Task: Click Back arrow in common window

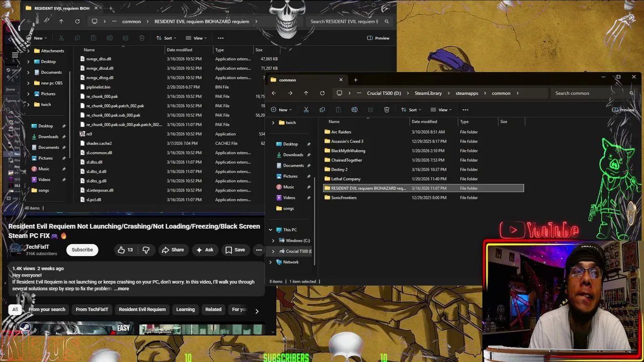Action: [274, 93]
